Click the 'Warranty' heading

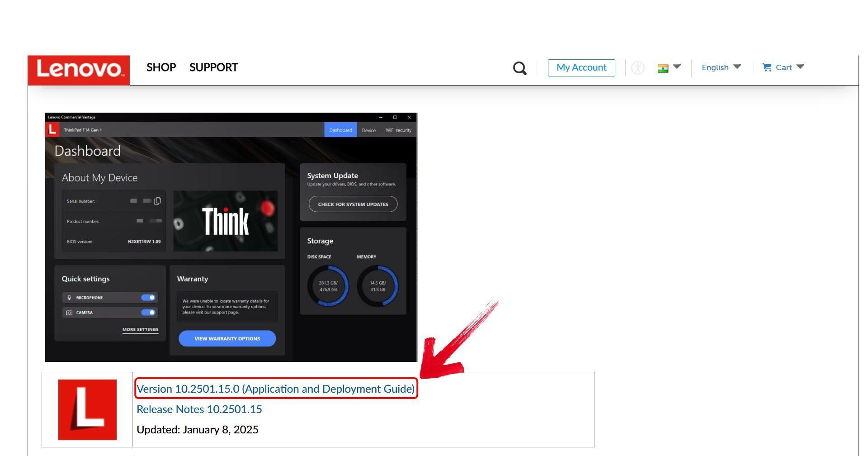[x=193, y=279]
